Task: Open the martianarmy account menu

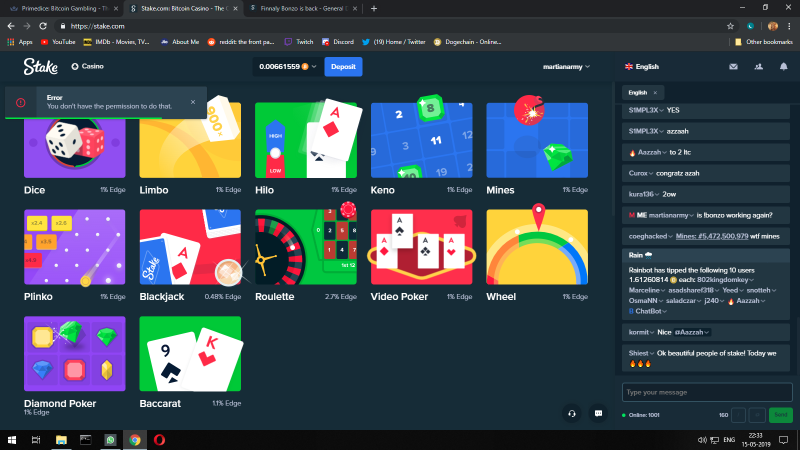Action: [x=566, y=67]
